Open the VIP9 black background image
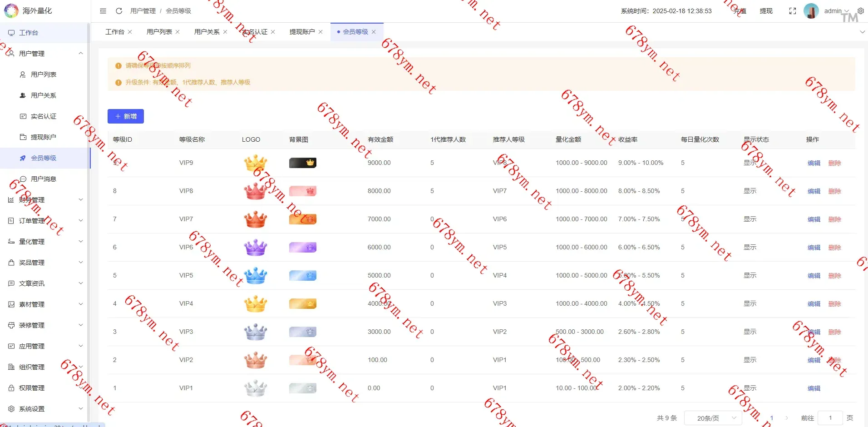Viewport: 868px width, 427px height. click(x=302, y=163)
